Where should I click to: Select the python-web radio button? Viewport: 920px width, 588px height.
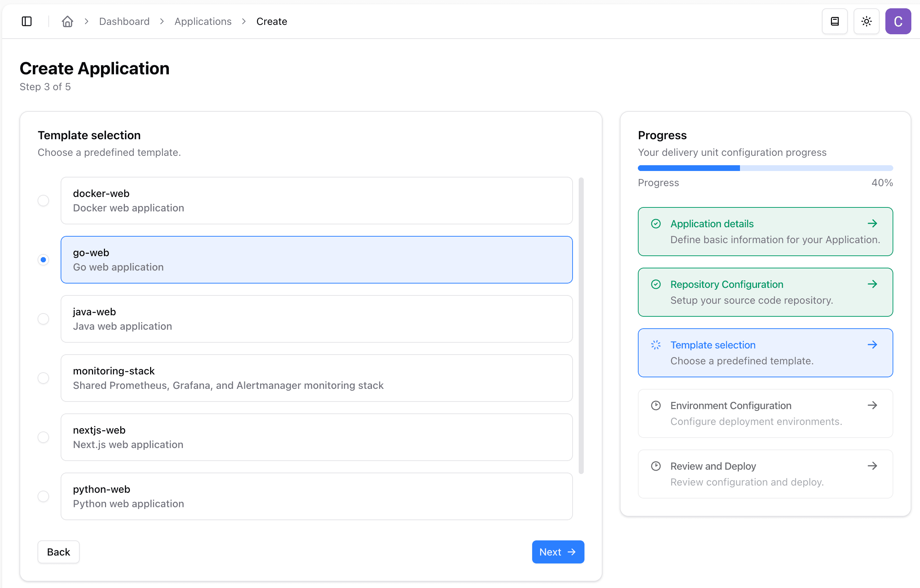coord(43,496)
